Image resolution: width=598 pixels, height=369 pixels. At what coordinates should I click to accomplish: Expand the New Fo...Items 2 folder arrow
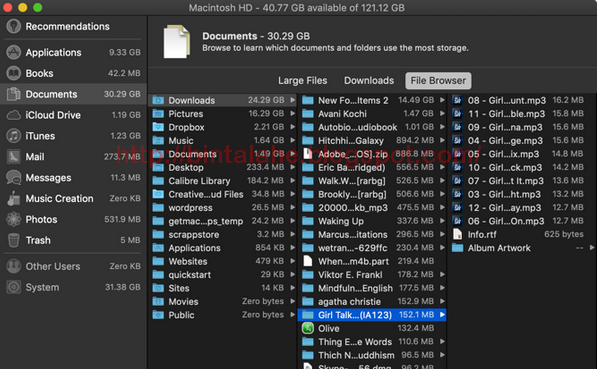(442, 100)
